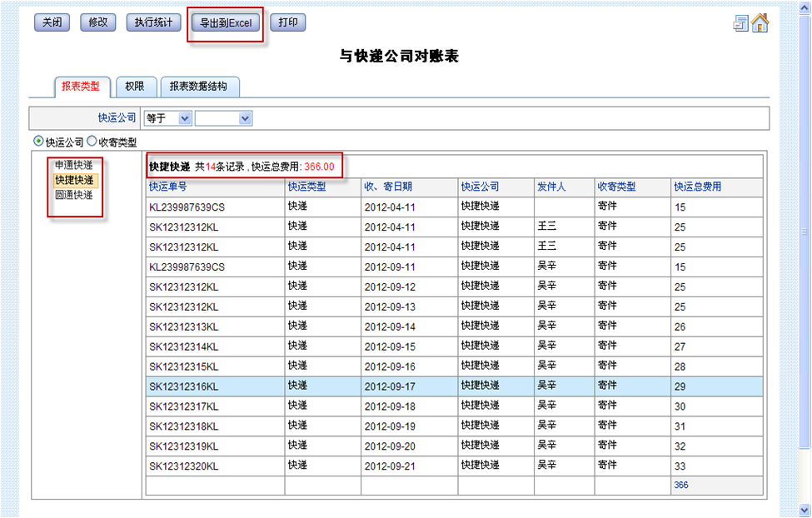Viewport: 812px width, 518px height.
Task: Click the red total fee 366.00
Action: (319, 167)
